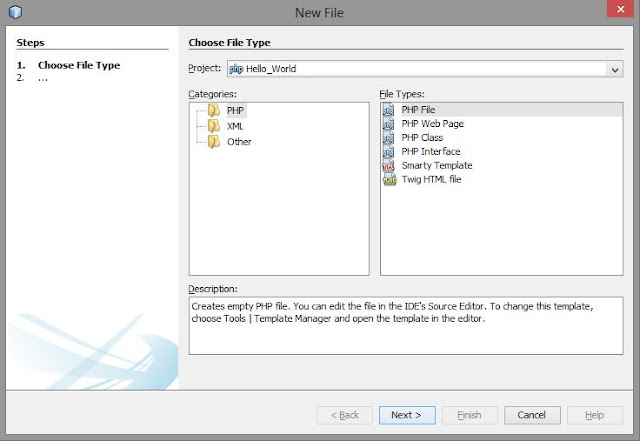
Task: Click the PHP File type icon
Action: [389, 110]
